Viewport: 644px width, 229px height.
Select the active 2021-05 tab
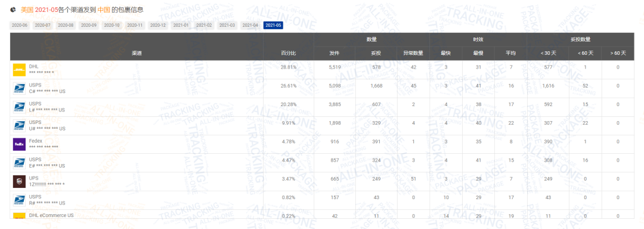(274, 26)
